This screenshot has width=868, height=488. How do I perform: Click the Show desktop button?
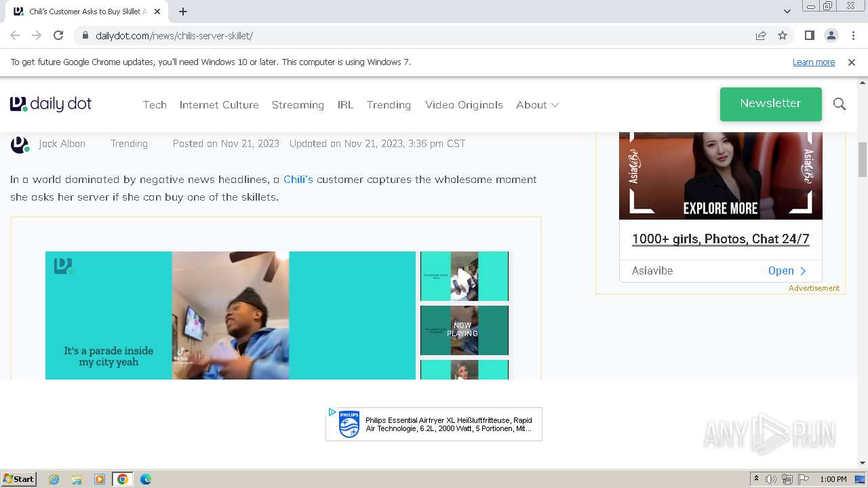click(861, 479)
